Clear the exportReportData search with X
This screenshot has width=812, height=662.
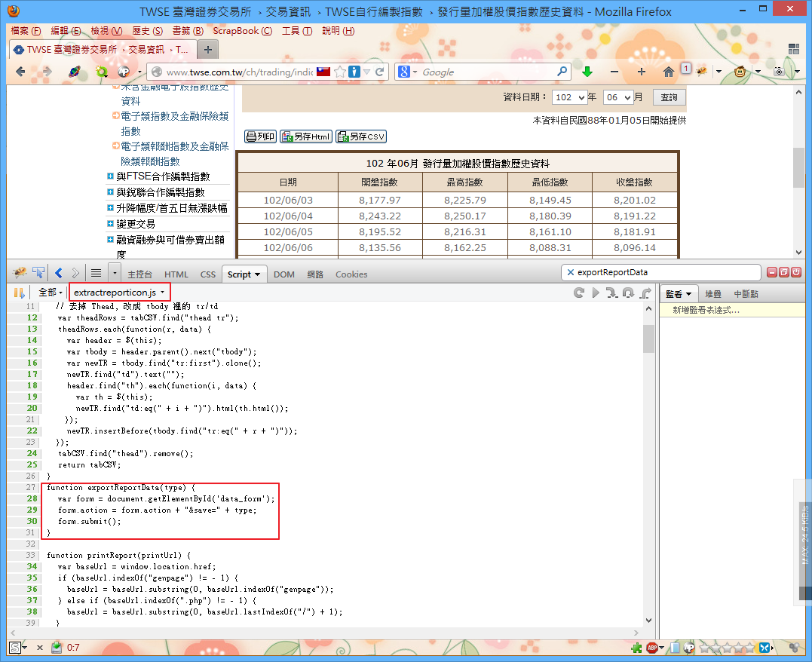[x=570, y=272]
